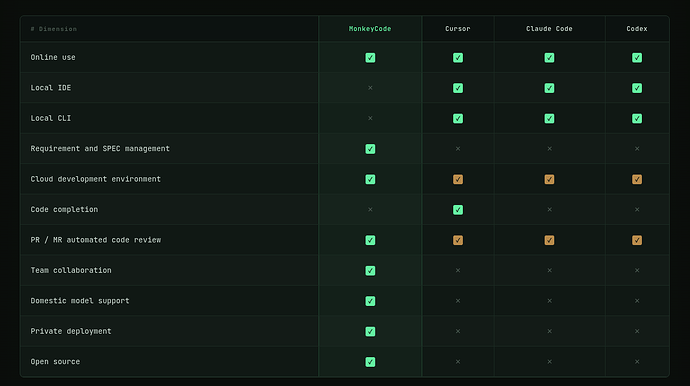Image resolution: width=690 pixels, height=386 pixels.
Task: Click MonkeyCode's check for Domestic model support
Action: coord(370,301)
